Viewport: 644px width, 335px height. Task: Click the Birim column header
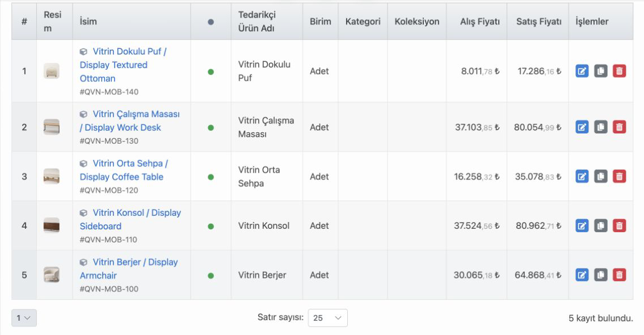pos(321,22)
